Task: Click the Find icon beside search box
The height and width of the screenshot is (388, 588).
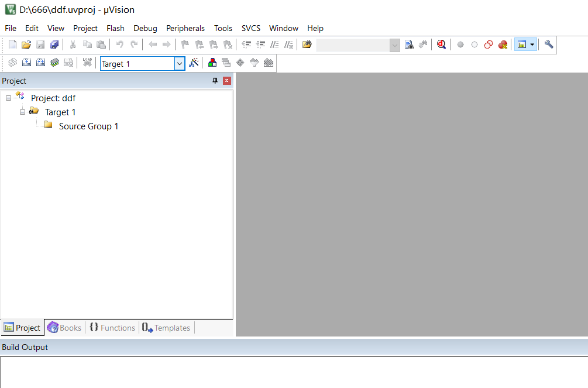Action: (x=409, y=44)
